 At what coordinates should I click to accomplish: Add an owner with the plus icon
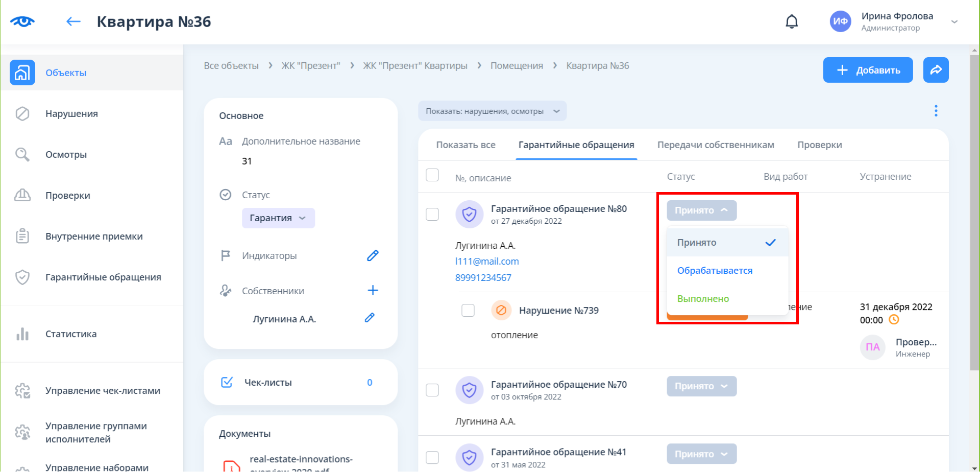pos(373,291)
